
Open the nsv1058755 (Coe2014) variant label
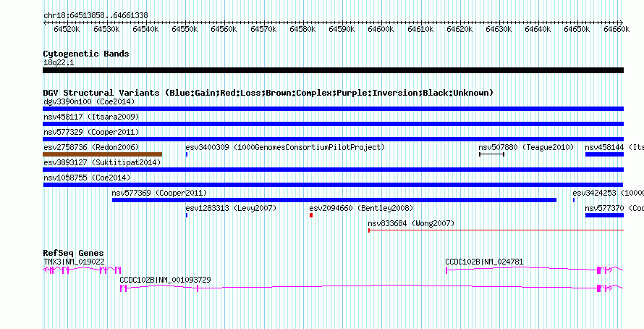[x=87, y=178]
